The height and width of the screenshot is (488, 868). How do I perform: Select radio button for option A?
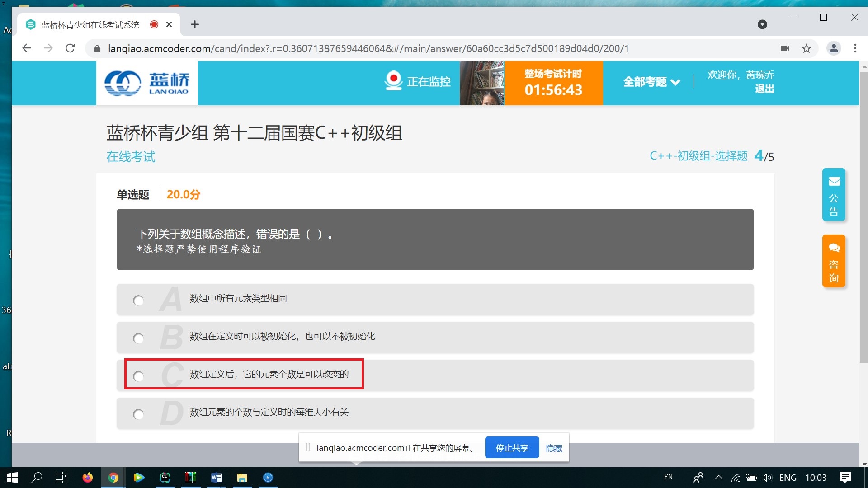click(x=138, y=300)
